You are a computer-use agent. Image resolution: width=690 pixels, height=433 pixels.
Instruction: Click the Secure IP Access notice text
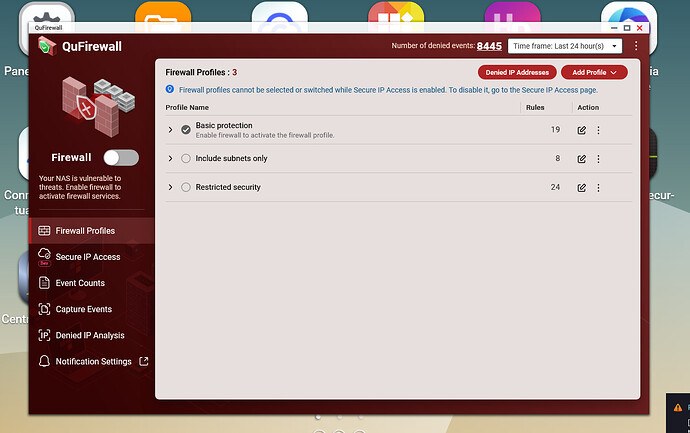point(388,90)
